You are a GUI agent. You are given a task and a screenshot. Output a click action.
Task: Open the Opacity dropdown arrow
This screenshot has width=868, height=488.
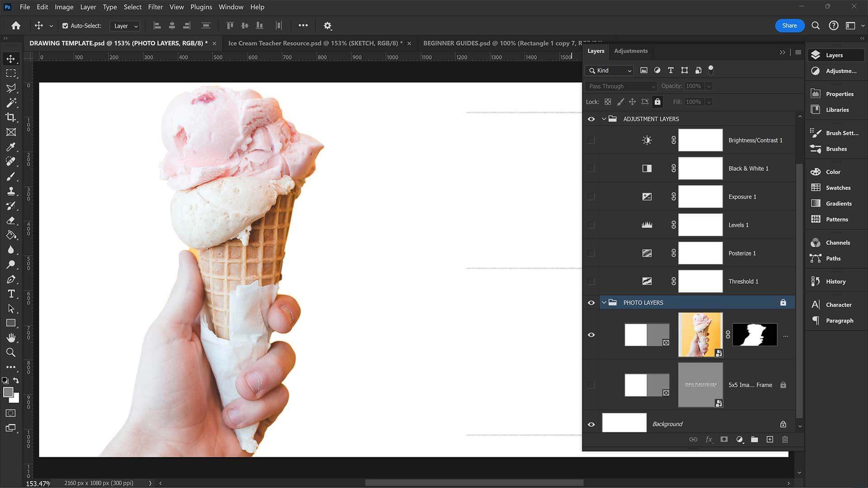click(x=708, y=86)
